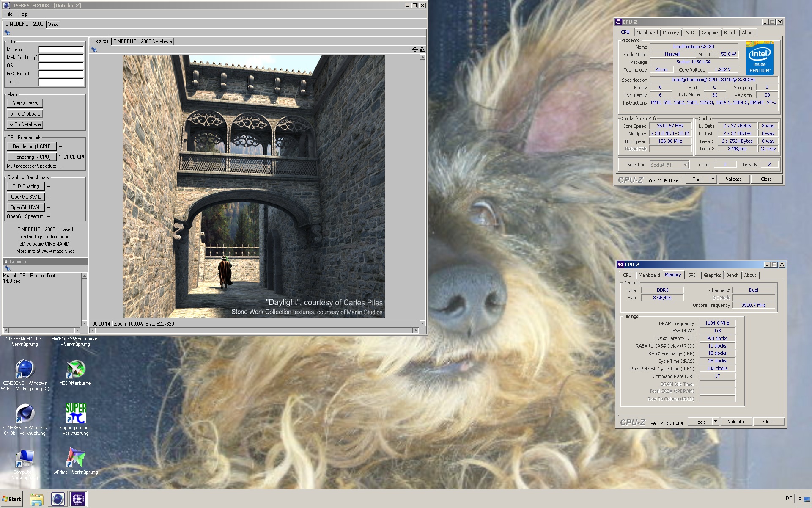Run OpenGL HW-L benchmark
812x508 pixels.
click(25, 207)
